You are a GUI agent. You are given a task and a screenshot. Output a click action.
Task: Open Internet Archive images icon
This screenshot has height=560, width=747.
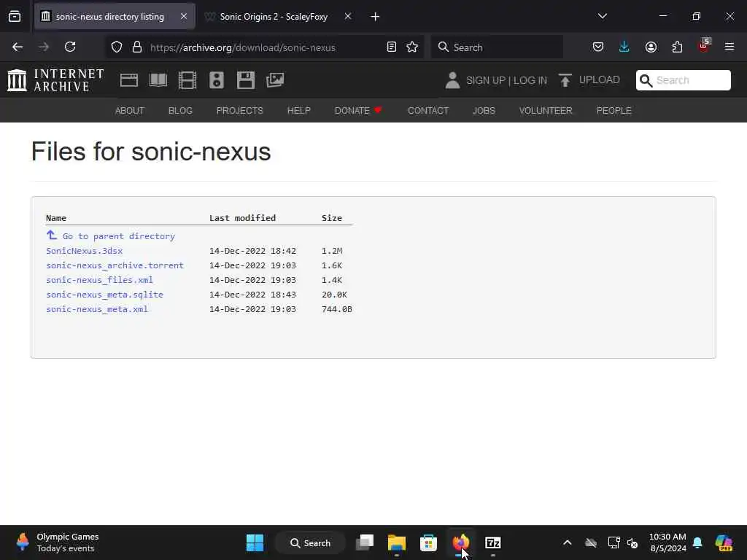click(x=275, y=80)
